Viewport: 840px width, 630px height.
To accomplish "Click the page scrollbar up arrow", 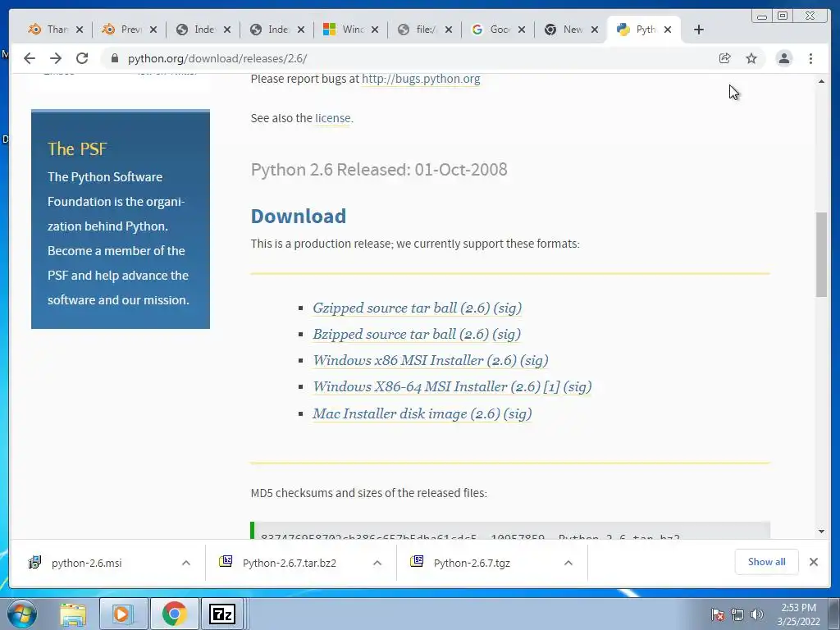I will pyautogui.click(x=821, y=81).
